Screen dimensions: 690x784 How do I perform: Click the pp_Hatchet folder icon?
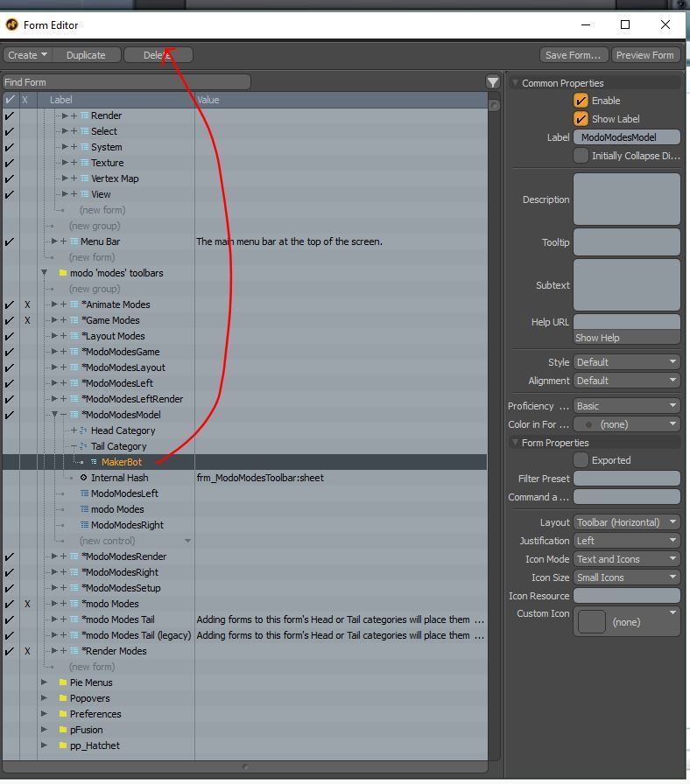[x=63, y=745]
